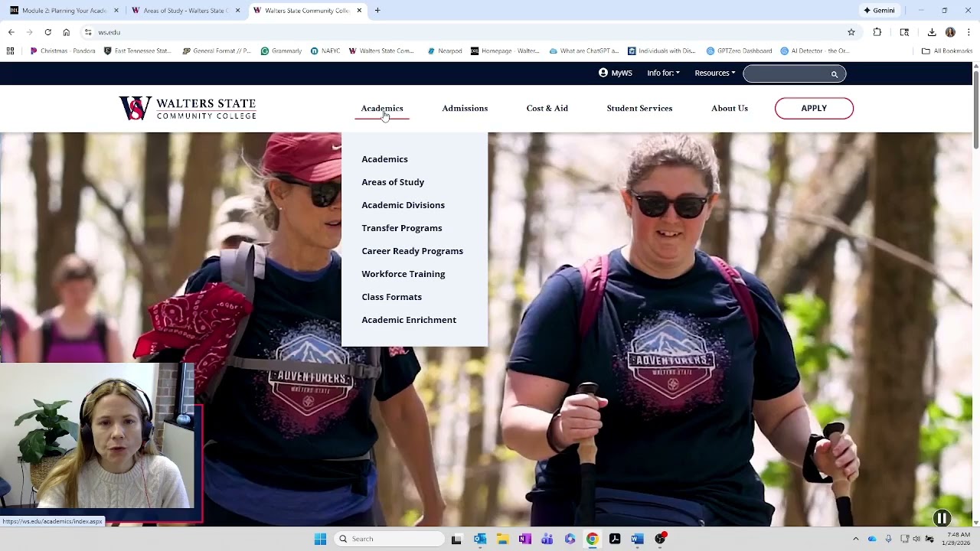Open a new browser tab

pyautogui.click(x=377, y=11)
